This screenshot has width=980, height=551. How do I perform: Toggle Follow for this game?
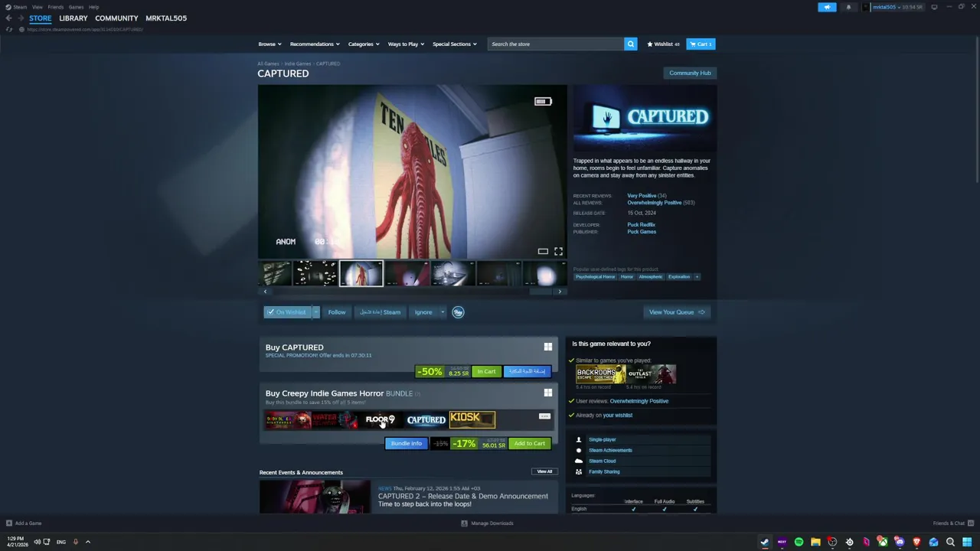coord(337,312)
